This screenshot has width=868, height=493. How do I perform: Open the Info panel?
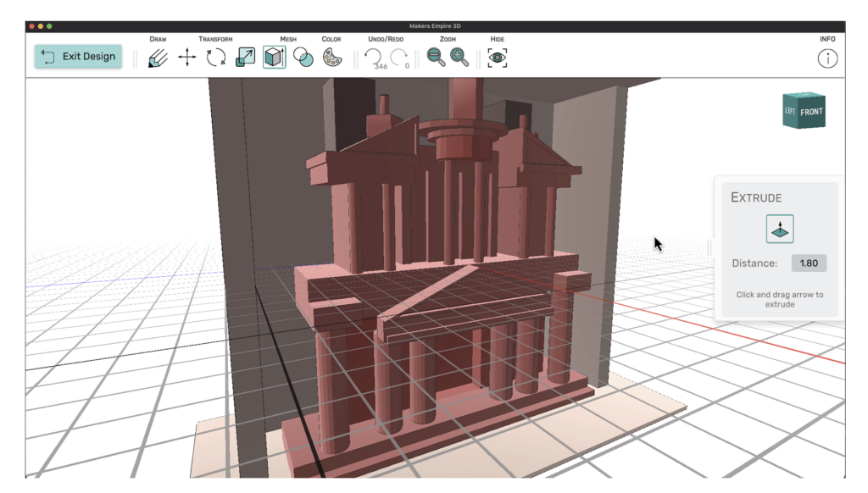pos(827,58)
